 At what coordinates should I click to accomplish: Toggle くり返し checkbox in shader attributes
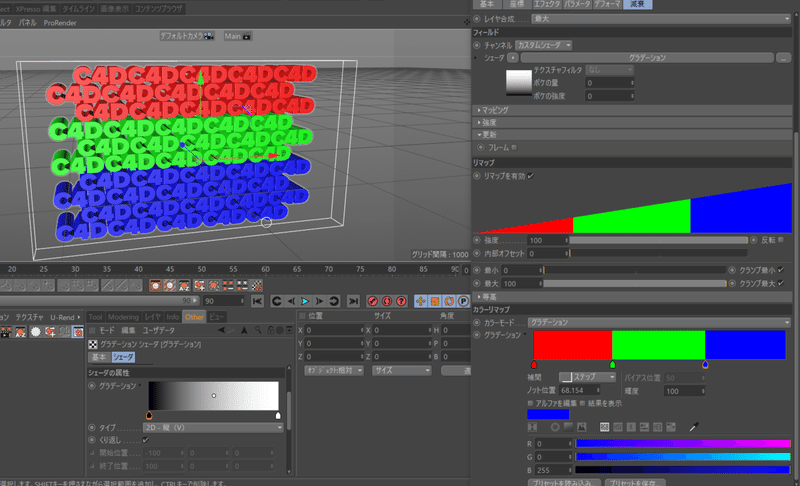[x=145, y=440]
